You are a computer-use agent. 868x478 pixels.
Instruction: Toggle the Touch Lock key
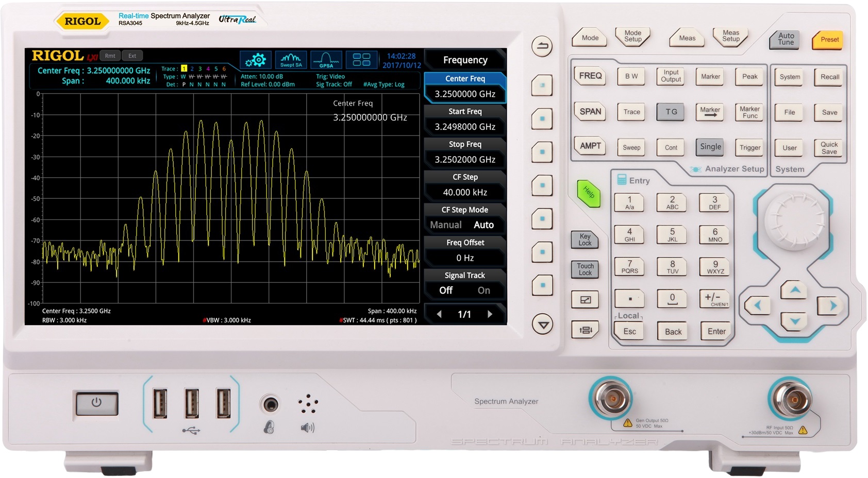[x=585, y=269]
